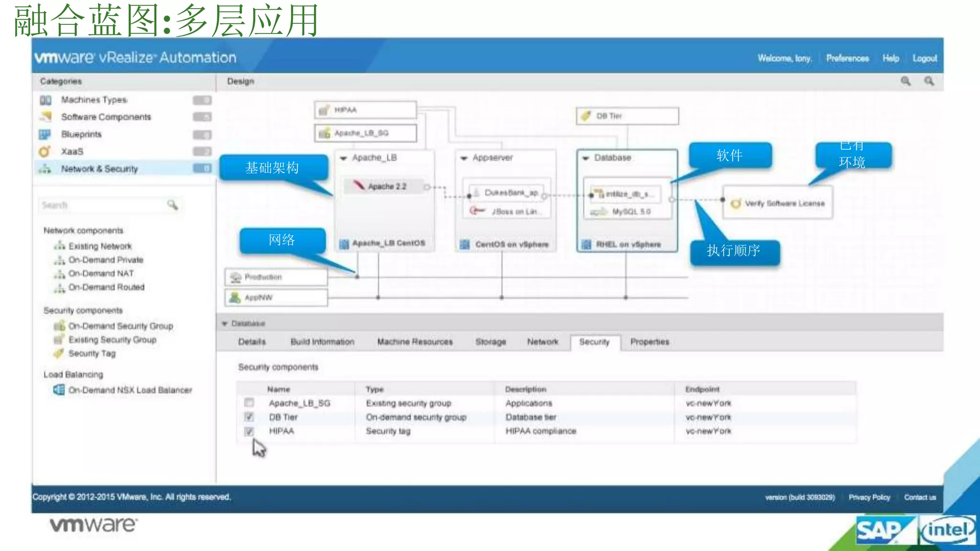
Task: Click the Logout link
Action: pyautogui.click(x=924, y=58)
